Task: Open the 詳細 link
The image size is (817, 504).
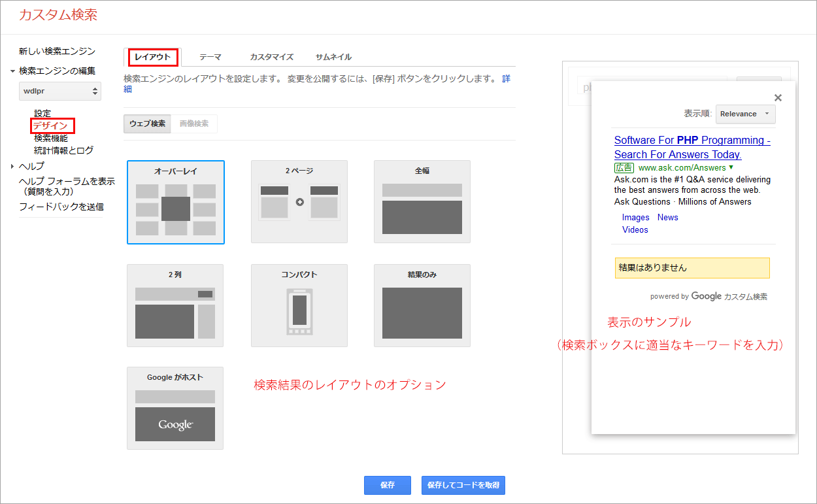Action: pos(507,78)
